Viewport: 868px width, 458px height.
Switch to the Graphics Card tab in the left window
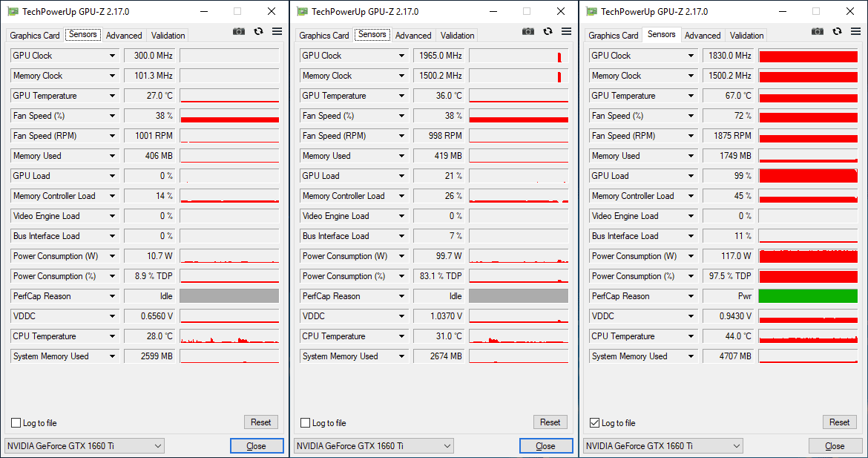pyautogui.click(x=35, y=36)
